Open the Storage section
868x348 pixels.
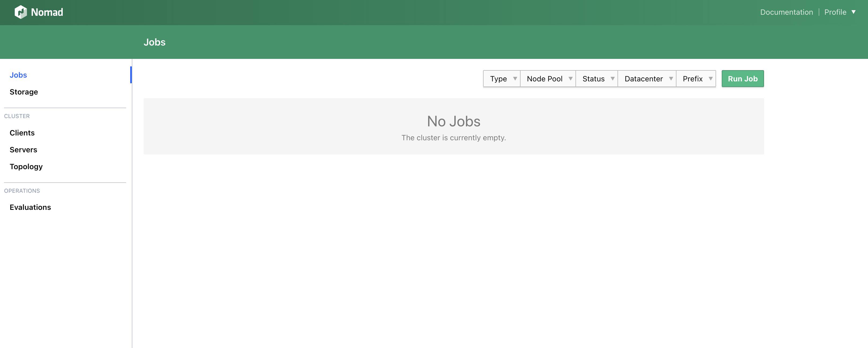click(24, 92)
